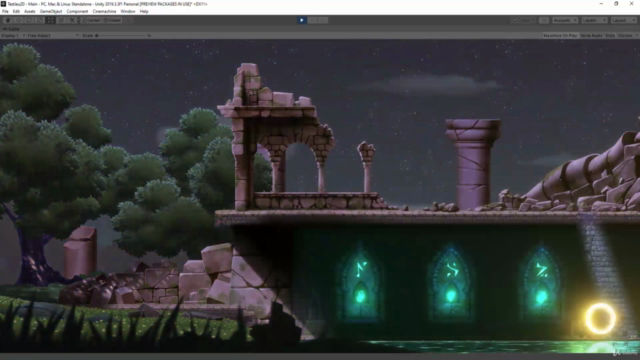Select the Move tool
This screenshot has height=360, width=640.
tap(18, 20)
